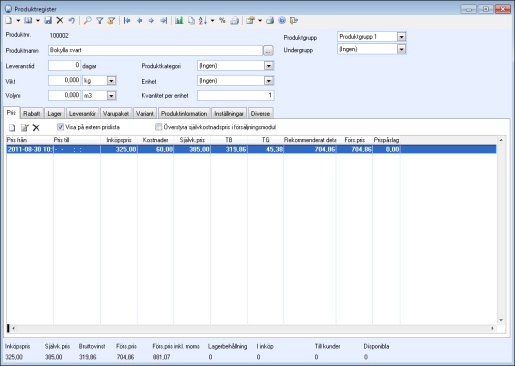Switch to the Lager tab

click(x=54, y=114)
